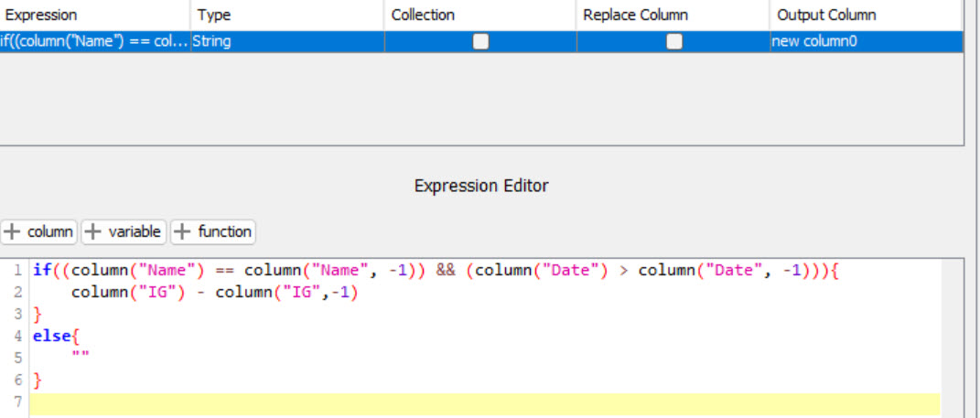Screen dimensions: 980x418
Task: Toggle the Collection checkbox in selected row
Action: [480, 41]
